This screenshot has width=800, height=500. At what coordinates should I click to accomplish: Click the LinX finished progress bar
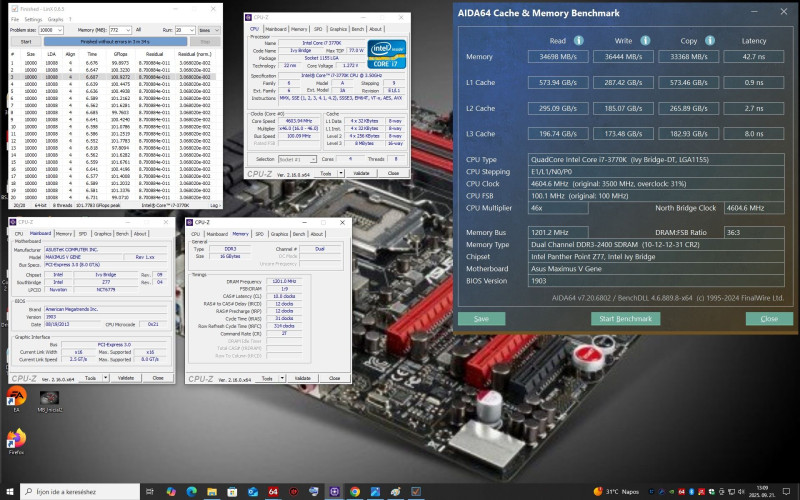point(115,42)
